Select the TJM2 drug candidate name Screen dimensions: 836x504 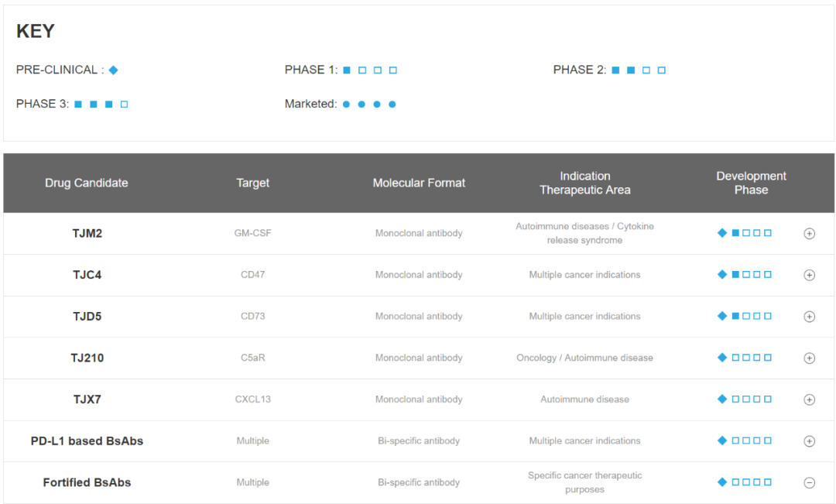[87, 233]
